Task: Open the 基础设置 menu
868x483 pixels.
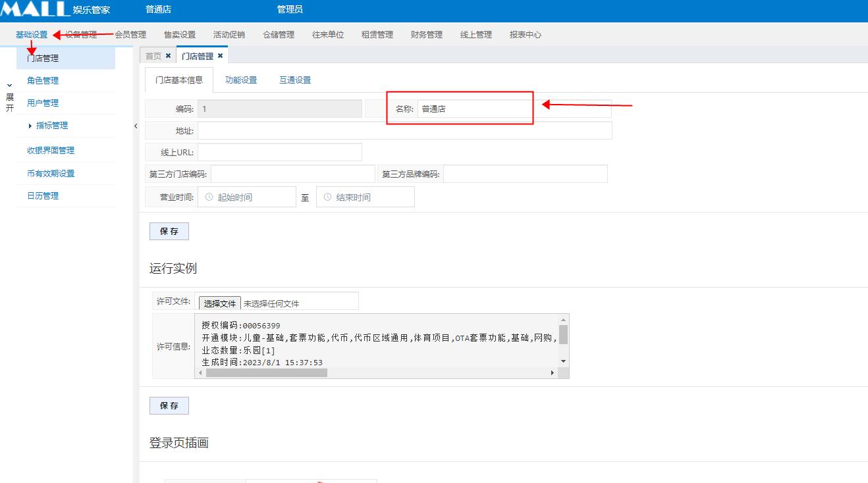Action: (32, 35)
